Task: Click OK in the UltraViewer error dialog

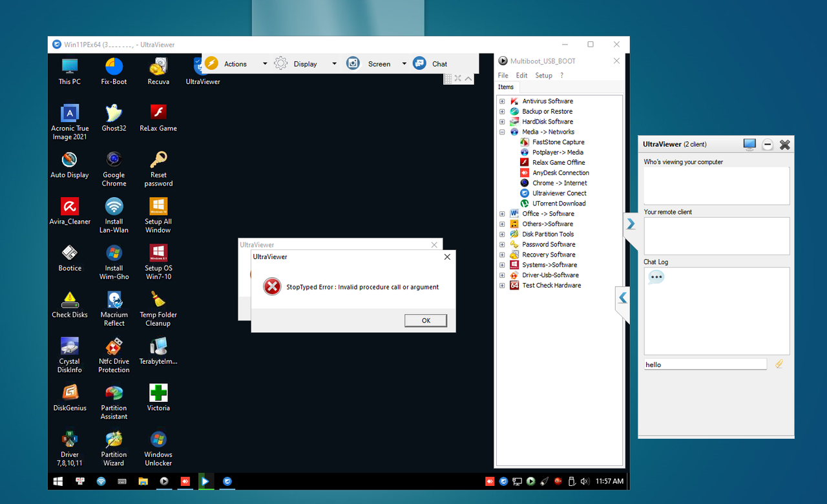Action: (x=426, y=320)
